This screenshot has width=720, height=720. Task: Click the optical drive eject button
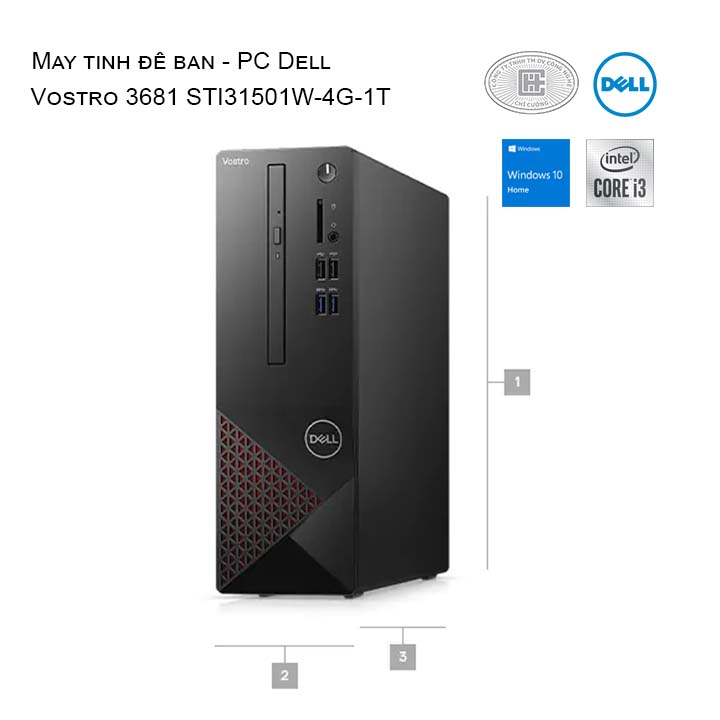[277, 235]
